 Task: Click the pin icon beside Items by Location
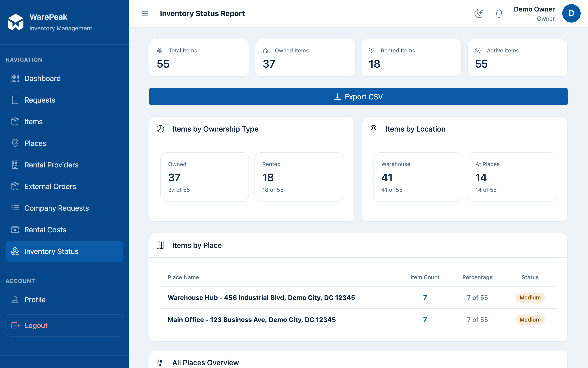point(373,129)
